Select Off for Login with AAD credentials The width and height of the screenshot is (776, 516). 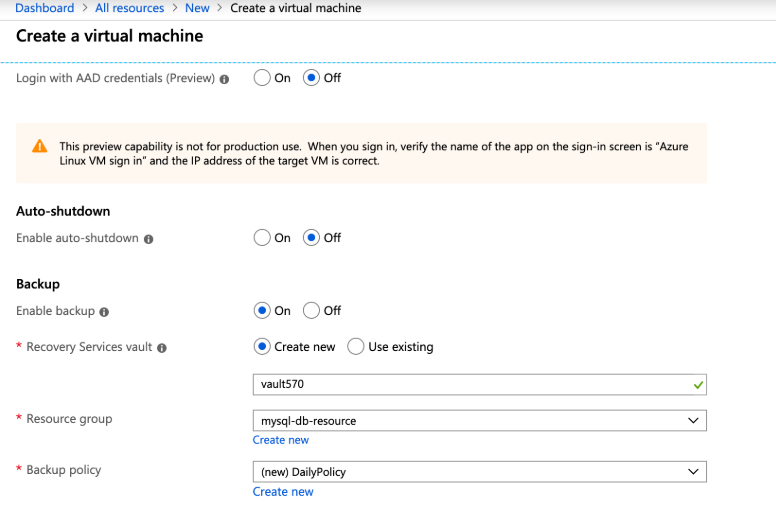pos(312,78)
